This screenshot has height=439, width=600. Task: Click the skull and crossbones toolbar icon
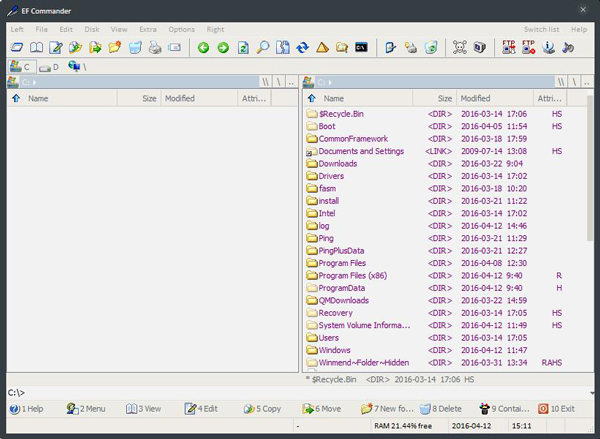click(x=460, y=47)
